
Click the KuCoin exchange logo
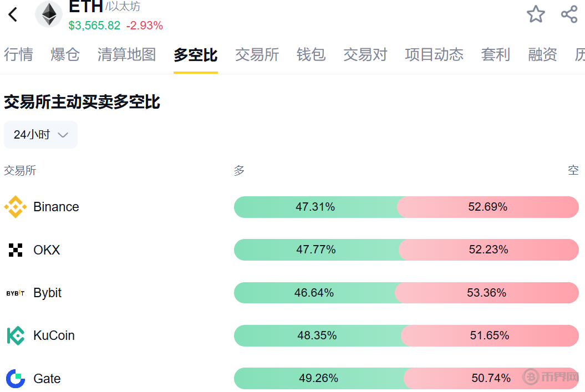pos(16,335)
